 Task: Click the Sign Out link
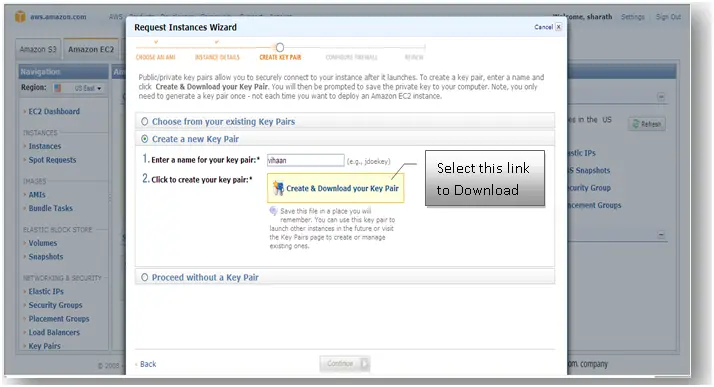click(x=668, y=17)
